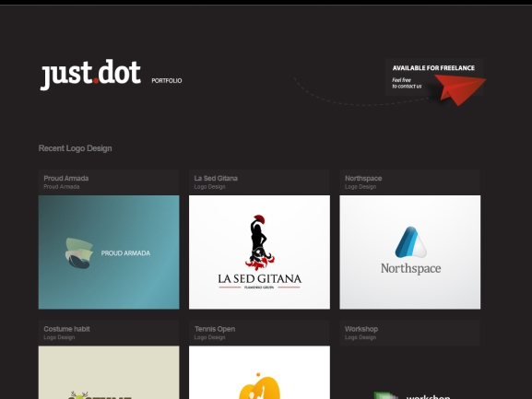Open the Costume habit logo thumbnail
The height and width of the screenshot is (399, 532).
coord(109,372)
